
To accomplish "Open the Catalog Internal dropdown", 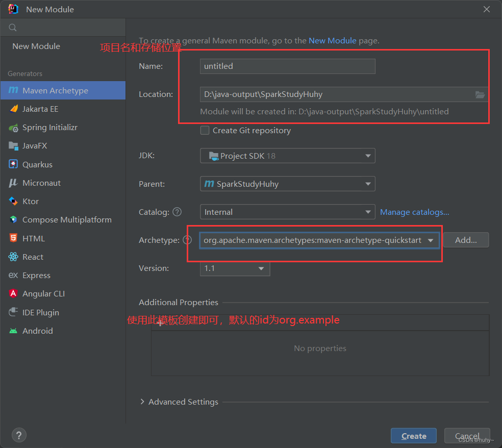I will [288, 212].
